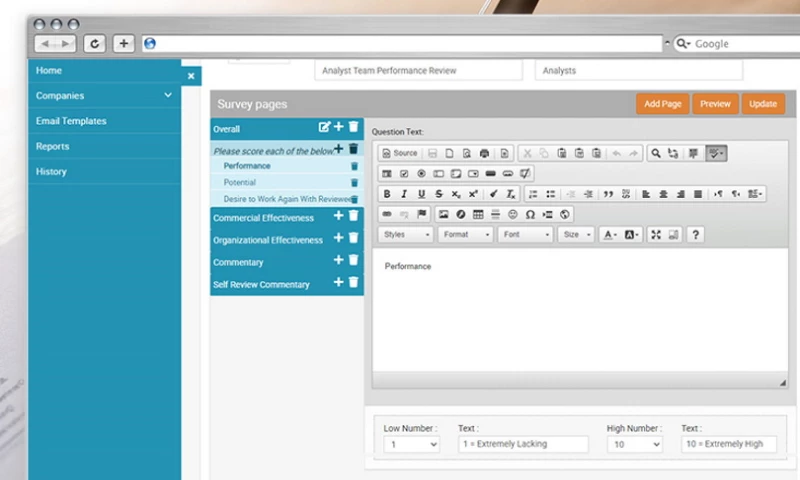Open the background color picker
This screenshot has height=480, width=800.
pos(632,235)
